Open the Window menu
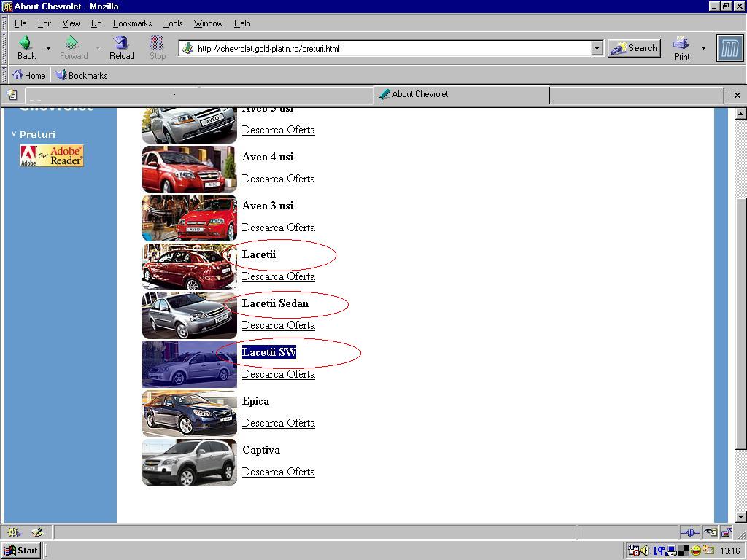This screenshot has width=747, height=560. 208,23
